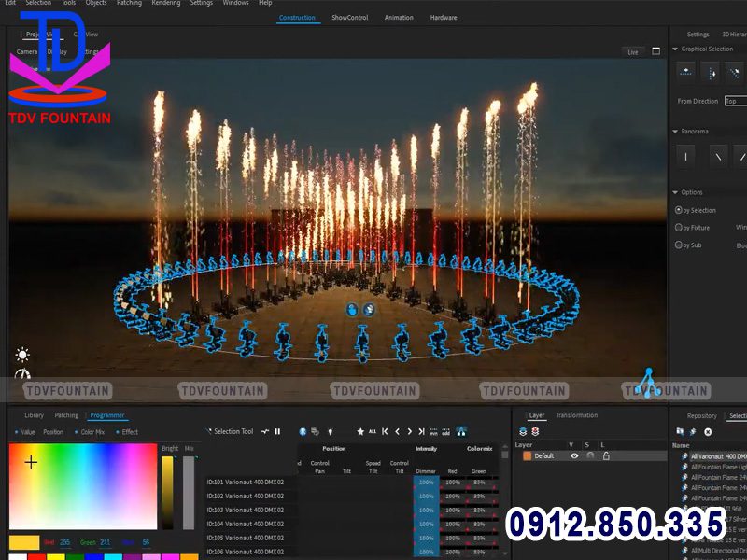Viewport: 747px width, 560px height.
Task: Switch to the Transformation tab
Action: 576,415
